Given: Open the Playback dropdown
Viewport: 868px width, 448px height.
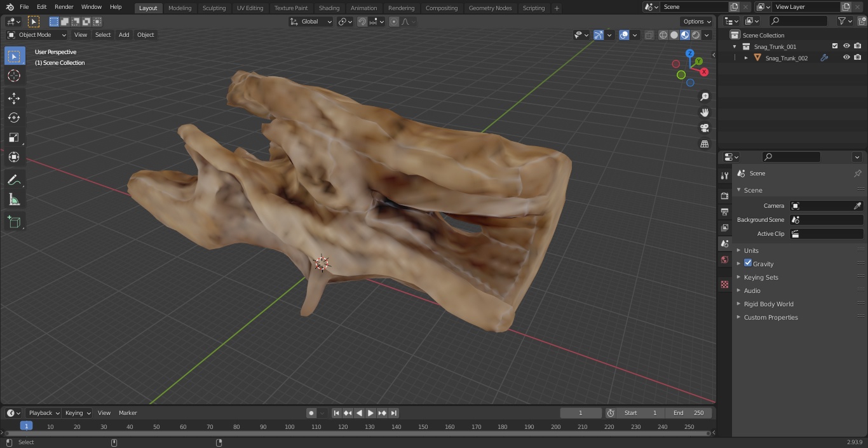Looking at the screenshot, I should (x=44, y=413).
